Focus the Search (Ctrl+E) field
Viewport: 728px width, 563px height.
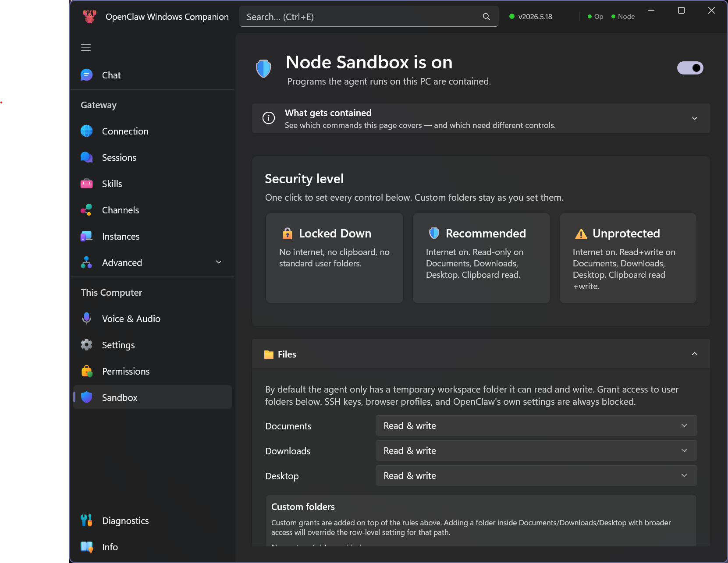click(369, 17)
